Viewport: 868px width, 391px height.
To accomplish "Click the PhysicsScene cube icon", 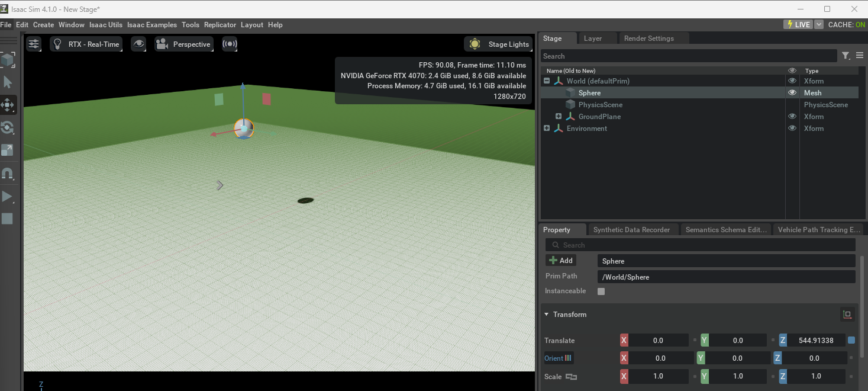I will click(x=570, y=105).
